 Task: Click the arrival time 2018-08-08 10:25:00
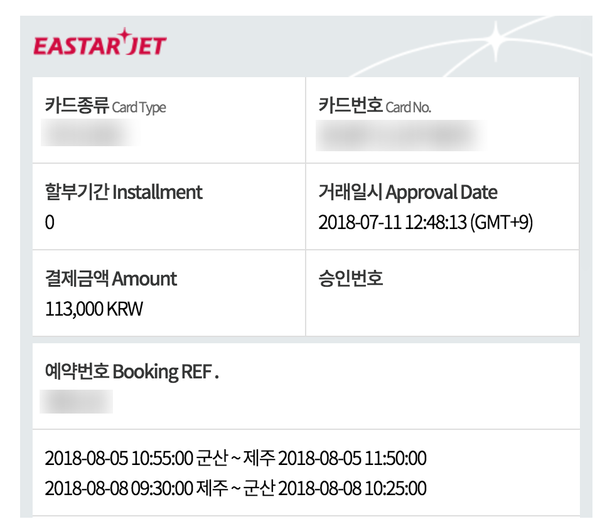click(352, 488)
